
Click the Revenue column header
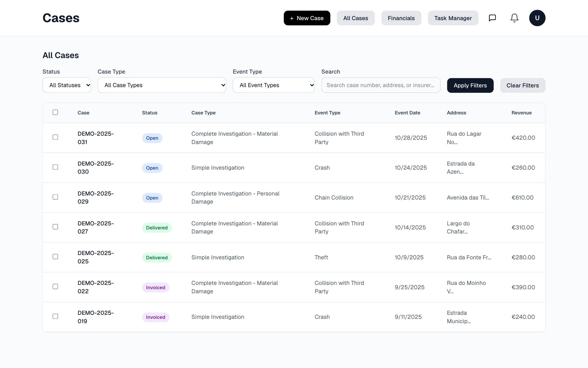tap(521, 113)
